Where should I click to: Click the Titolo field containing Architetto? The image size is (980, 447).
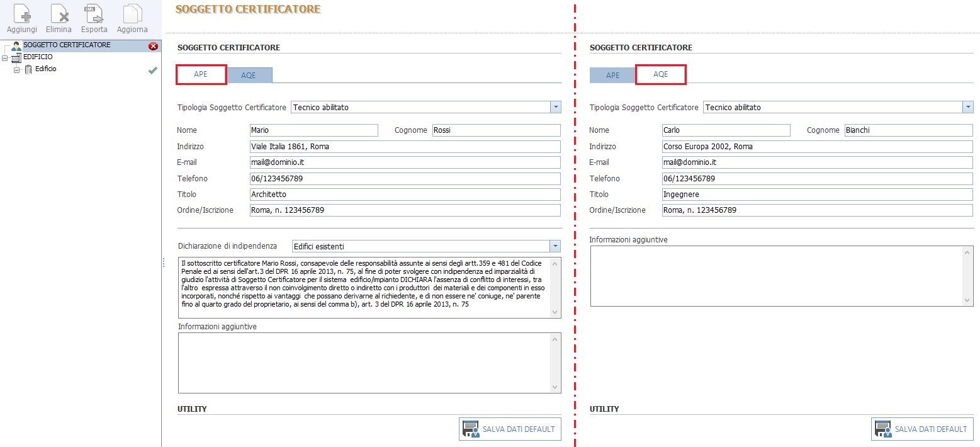tap(404, 195)
